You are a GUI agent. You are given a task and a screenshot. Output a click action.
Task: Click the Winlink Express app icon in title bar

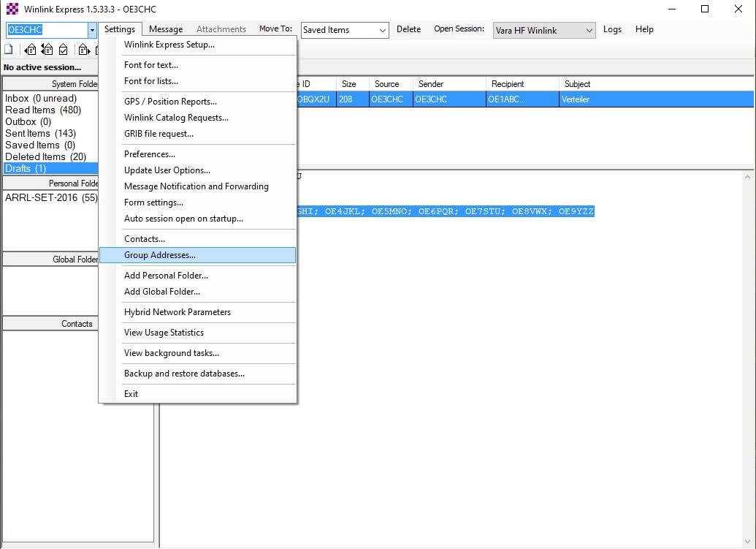(x=12, y=9)
